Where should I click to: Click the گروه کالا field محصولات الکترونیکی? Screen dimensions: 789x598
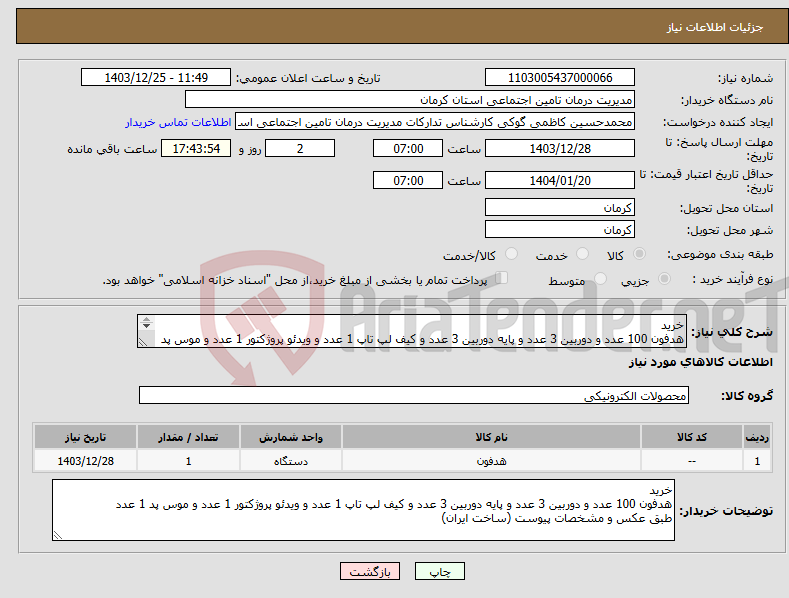point(414,396)
